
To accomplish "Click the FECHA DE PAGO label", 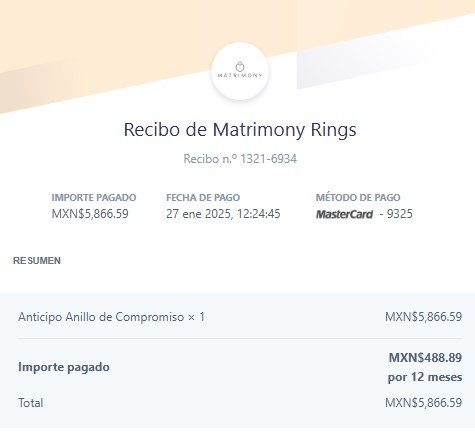I will (203, 197).
